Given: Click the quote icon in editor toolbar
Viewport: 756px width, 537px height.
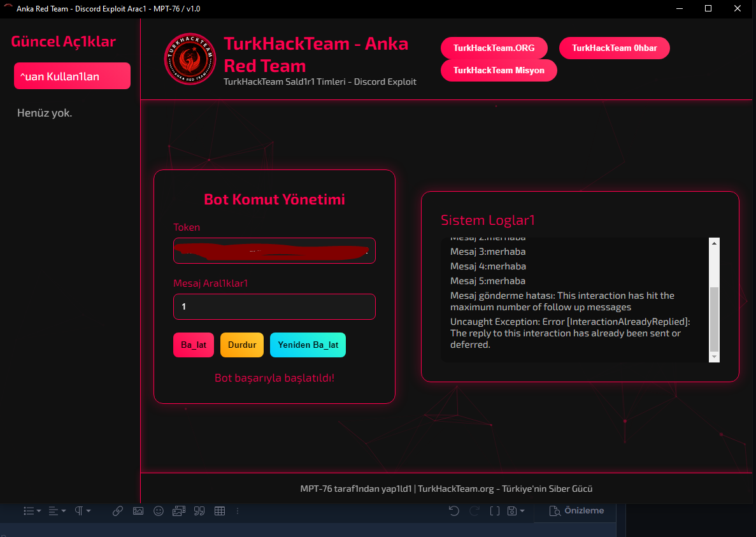Looking at the screenshot, I should pos(199,511).
